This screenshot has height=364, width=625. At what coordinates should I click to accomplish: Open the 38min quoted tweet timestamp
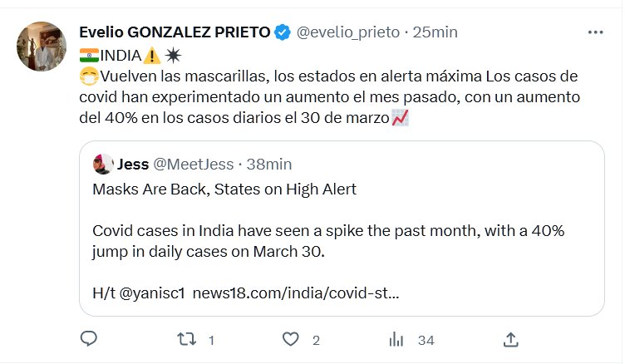(259, 164)
